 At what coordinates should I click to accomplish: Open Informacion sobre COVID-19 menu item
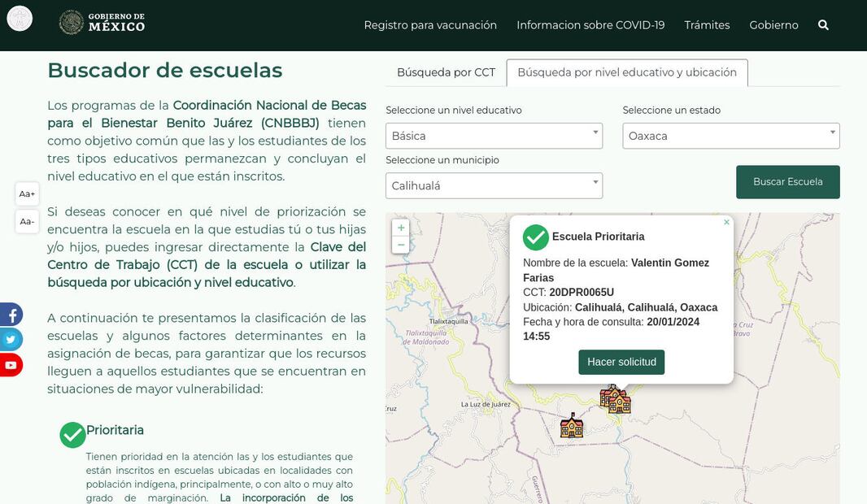590,25
